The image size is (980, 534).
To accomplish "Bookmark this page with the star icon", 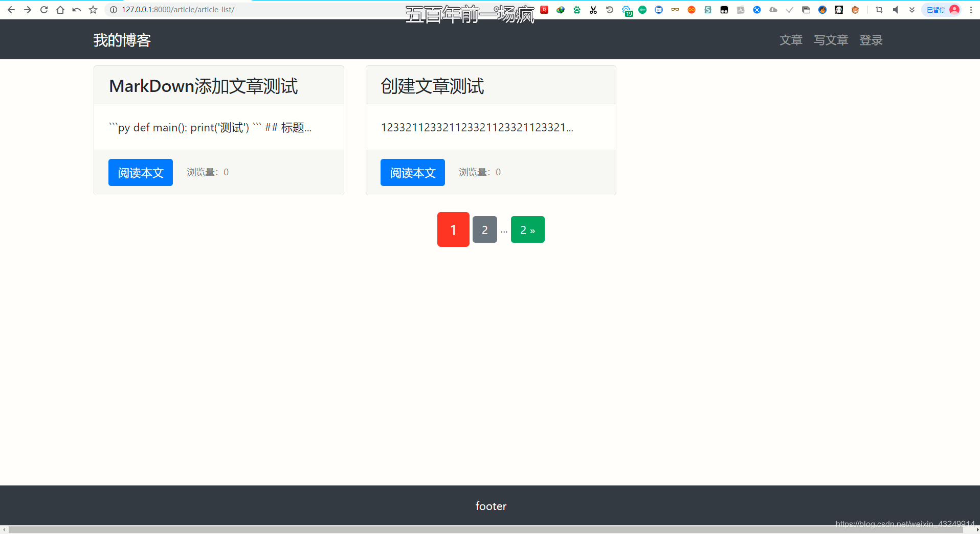I will 93,10.
